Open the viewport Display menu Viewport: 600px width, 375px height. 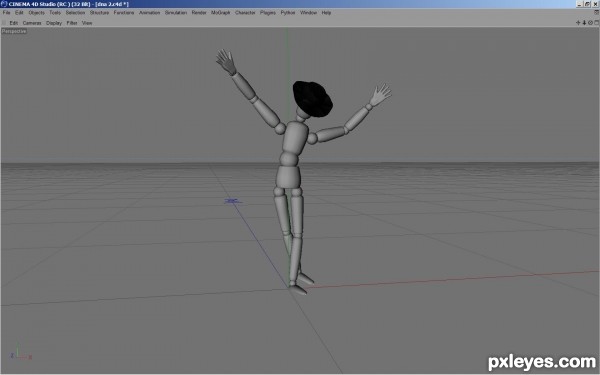pos(54,23)
